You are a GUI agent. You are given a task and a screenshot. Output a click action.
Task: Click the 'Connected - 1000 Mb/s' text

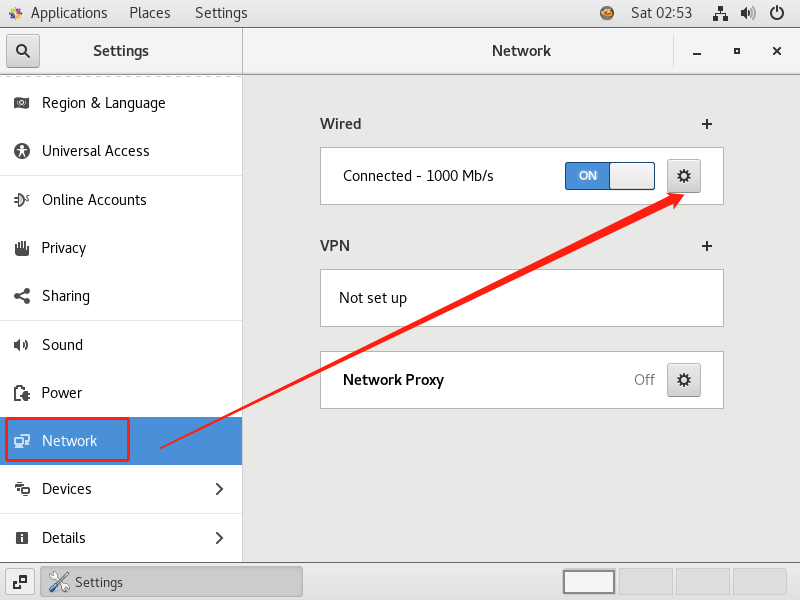(x=418, y=176)
